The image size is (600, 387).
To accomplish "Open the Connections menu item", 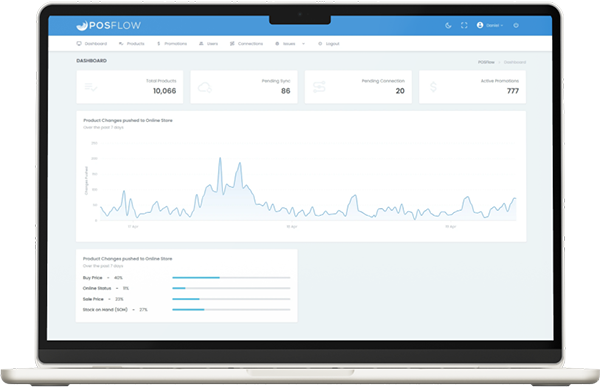I will pyautogui.click(x=246, y=44).
